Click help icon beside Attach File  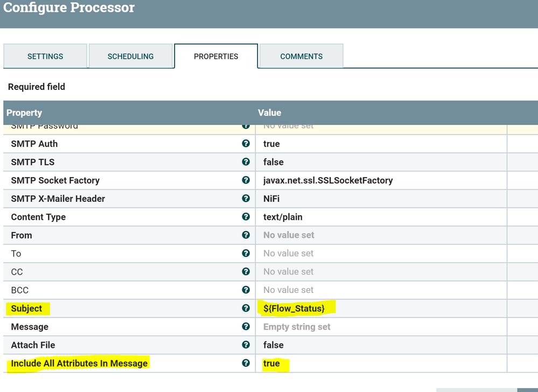[x=246, y=345]
